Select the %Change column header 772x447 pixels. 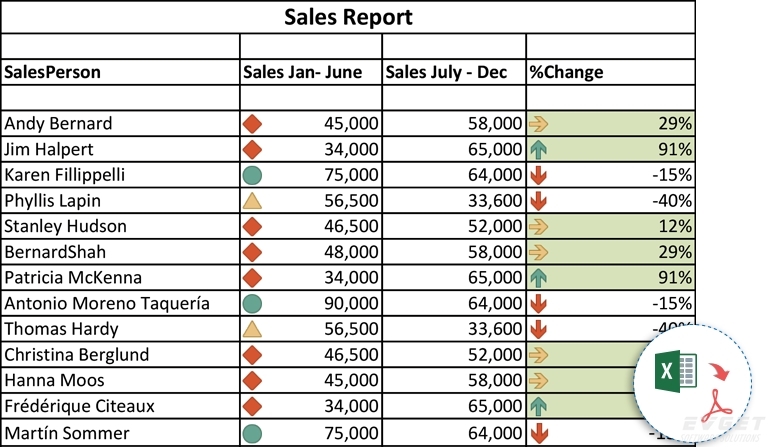click(x=610, y=72)
